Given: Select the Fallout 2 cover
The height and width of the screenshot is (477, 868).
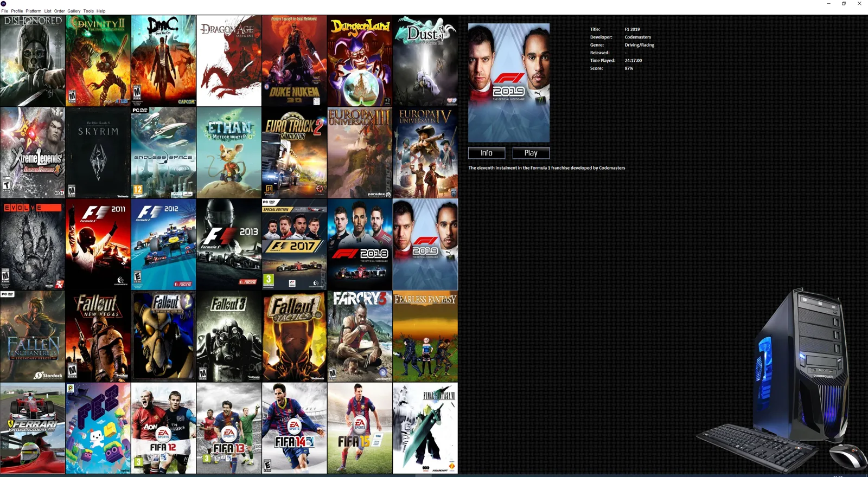Looking at the screenshot, I should point(163,336).
